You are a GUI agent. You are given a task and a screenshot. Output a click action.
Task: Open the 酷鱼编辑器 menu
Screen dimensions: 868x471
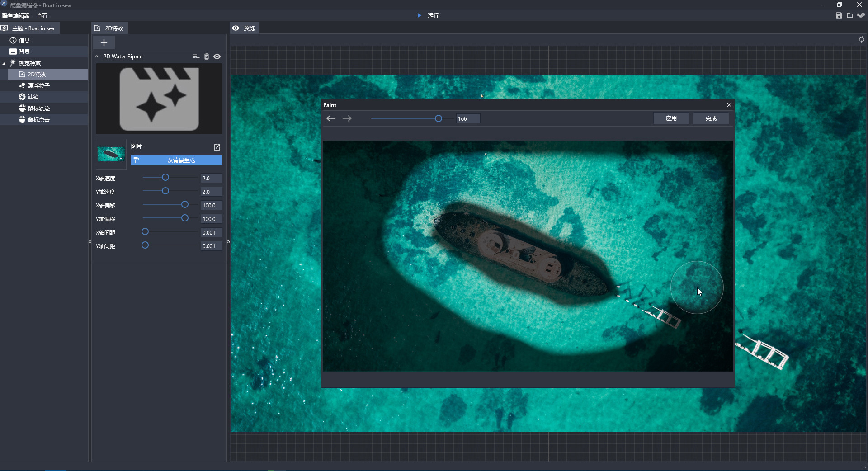point(16,15)
